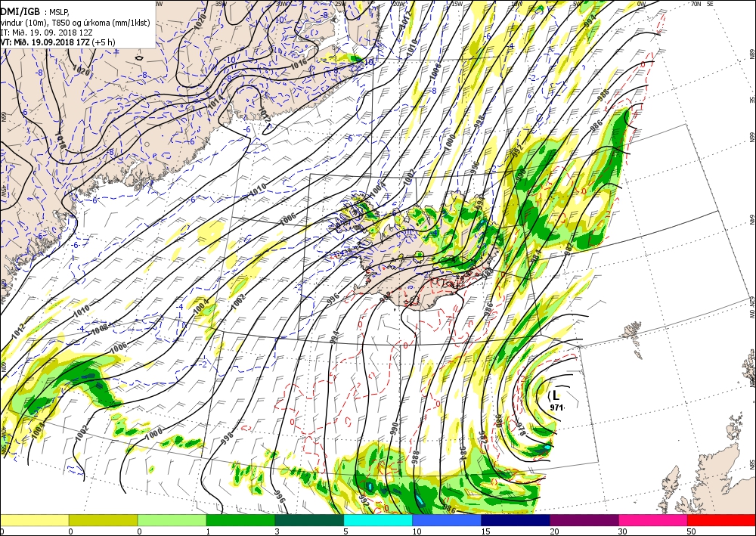Click legend value '20' under color bar
This screenshot has height=536, width=756.
(x=554, y=531)
